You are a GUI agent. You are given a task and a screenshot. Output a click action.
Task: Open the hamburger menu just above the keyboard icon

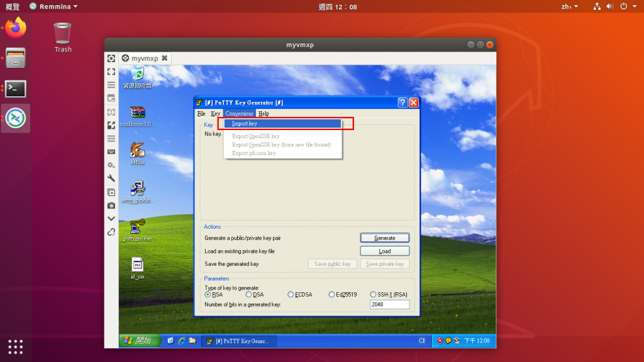tap(111, 139)
